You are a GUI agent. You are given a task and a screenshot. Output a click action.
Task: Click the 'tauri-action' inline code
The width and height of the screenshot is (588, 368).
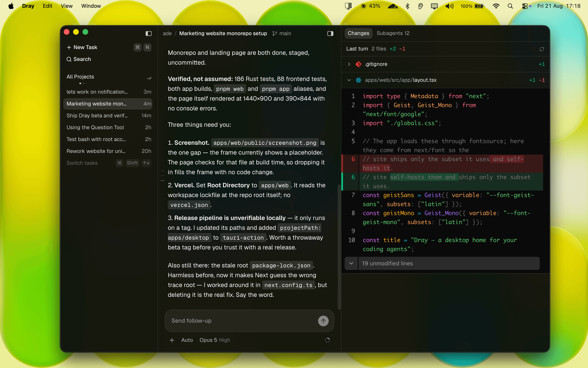click(243, 238)
